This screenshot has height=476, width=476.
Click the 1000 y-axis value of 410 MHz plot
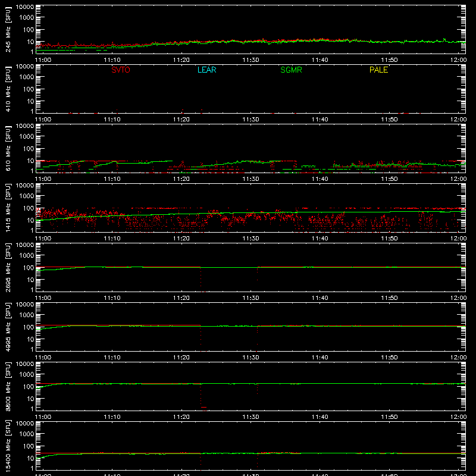click(x=27, y=77)
